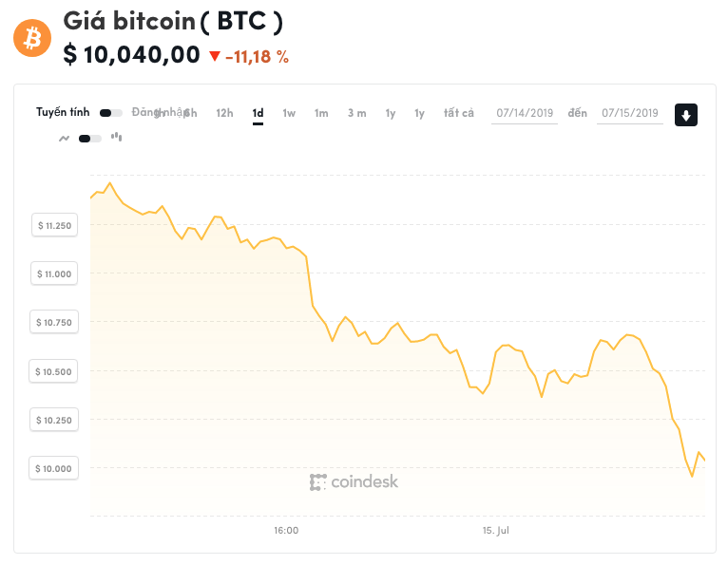Show all data with 'tất cả'
728x565 pixels.
(x=458, y=113)
